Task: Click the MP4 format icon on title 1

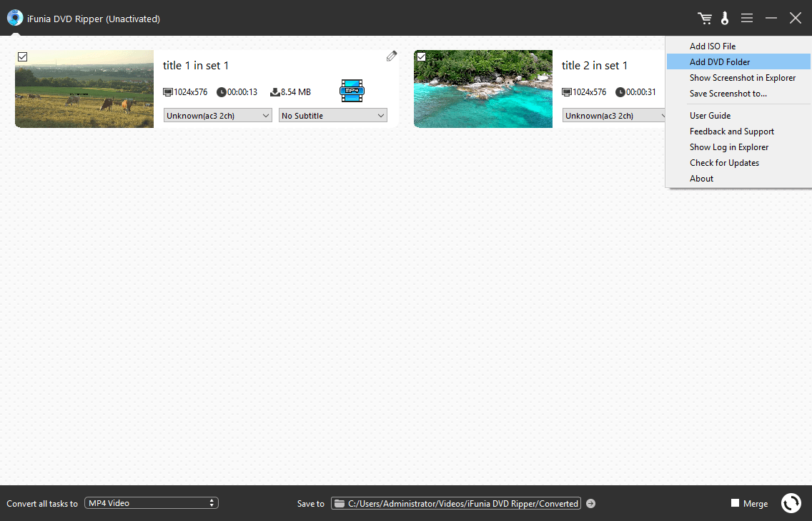Action: pyautogui.click(x=352, y=91)
